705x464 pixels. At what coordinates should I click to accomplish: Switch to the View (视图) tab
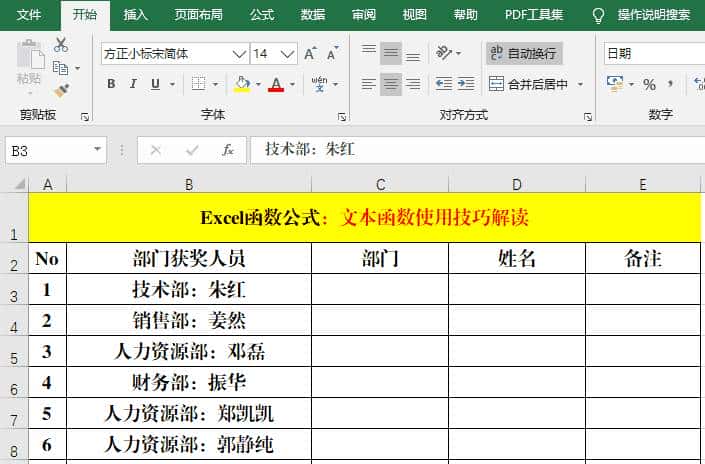point(414,15)
